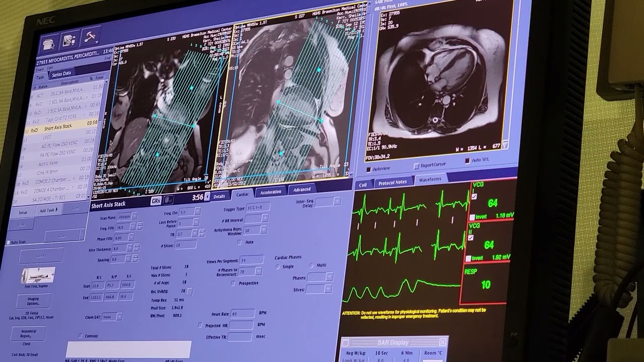644x362 pixels.
Task: Click the SAR Display window menu icon
Action: [346, 342]
